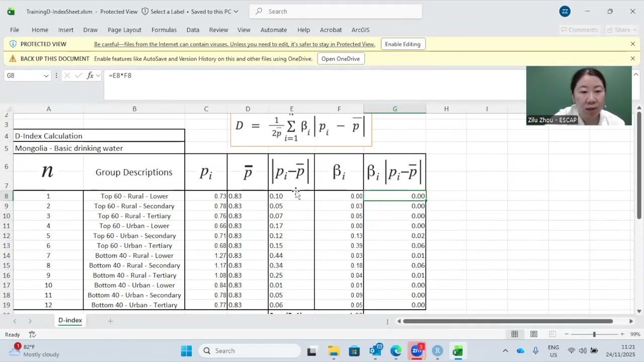Switch to Page Layout view in the status bar
Viewport: 644px width, 362px height.
pyautogui.click(x=533, y=334)
